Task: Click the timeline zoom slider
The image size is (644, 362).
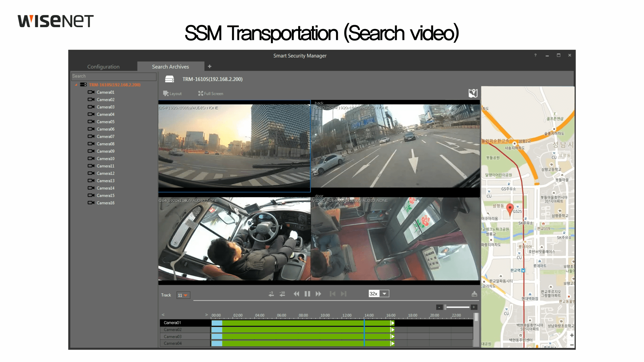Action: 457,307
